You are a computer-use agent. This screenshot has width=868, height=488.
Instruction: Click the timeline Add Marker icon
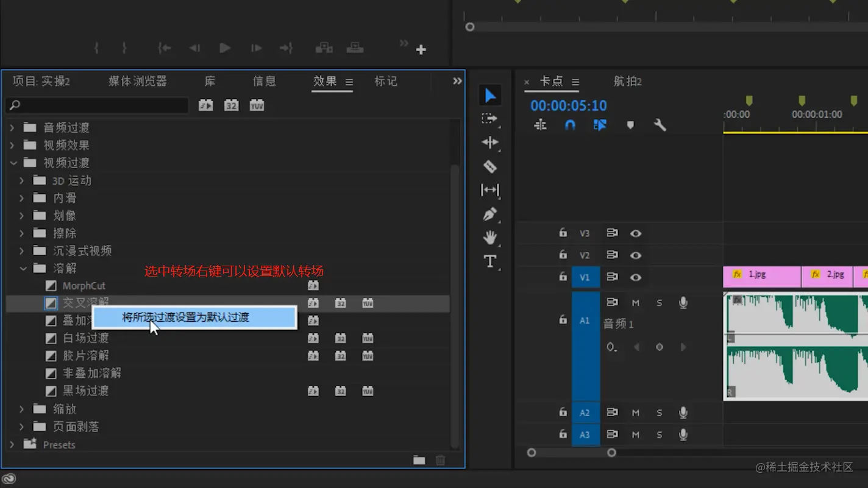point(630,125)
